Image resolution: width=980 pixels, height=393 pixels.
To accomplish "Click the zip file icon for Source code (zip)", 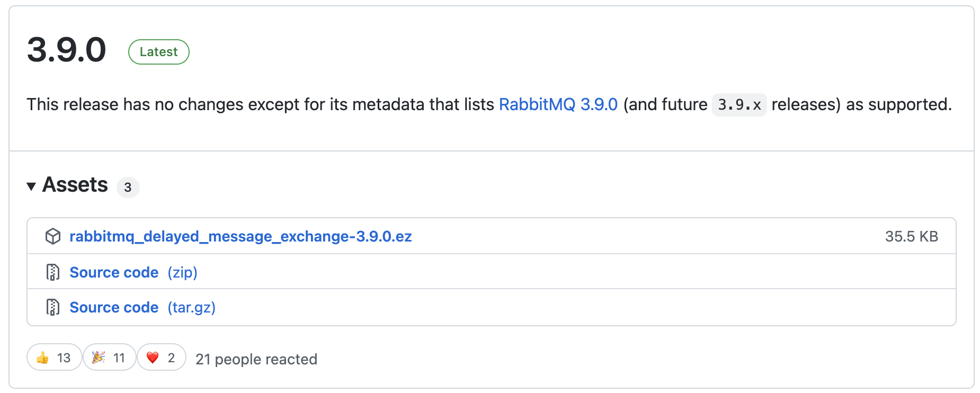I will [x=53, y=272].
